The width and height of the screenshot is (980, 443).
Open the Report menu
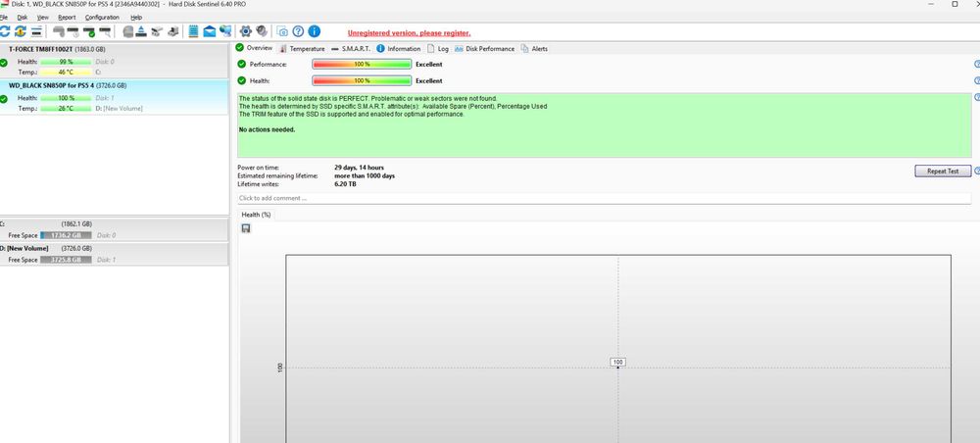(x=67, y=18)
